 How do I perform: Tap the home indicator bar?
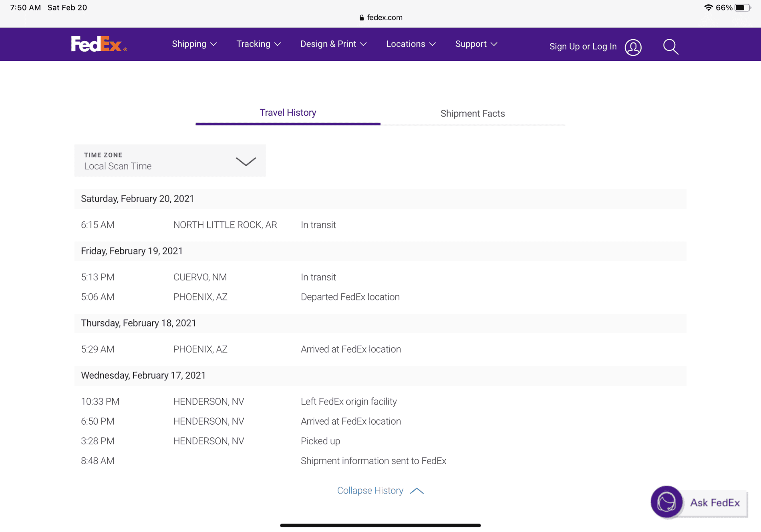(x=380, y=525)
